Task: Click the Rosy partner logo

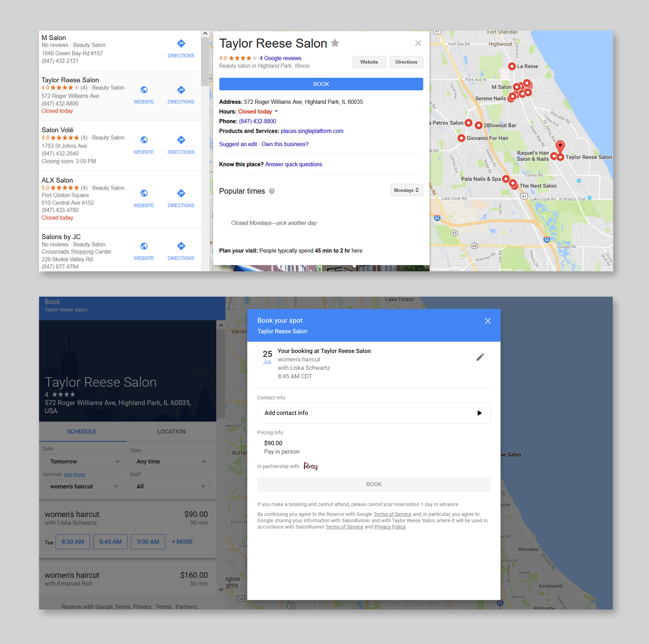Action: (311, 466)
